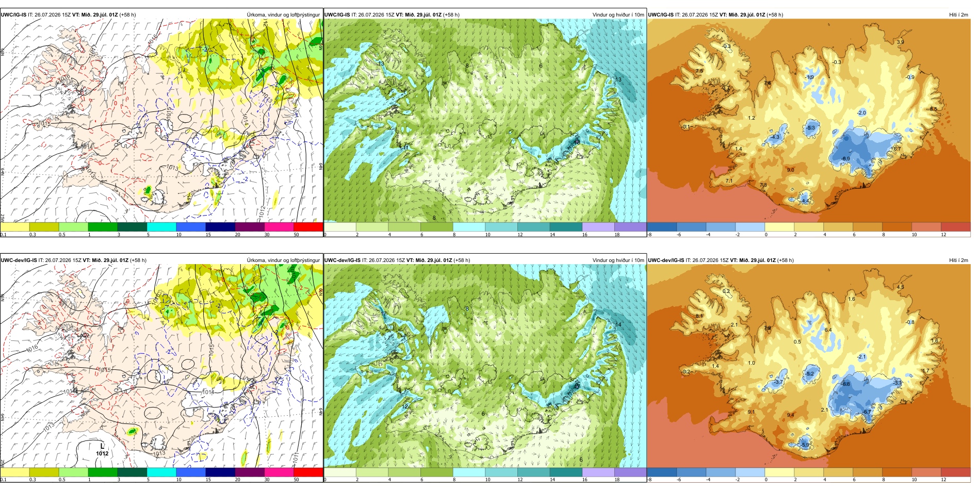Viewport: 980px width, 490px height.
Task: Pick the magenta 30 swatch in the UWC-dev precipitation legend
Action: [x=279, y=472]
